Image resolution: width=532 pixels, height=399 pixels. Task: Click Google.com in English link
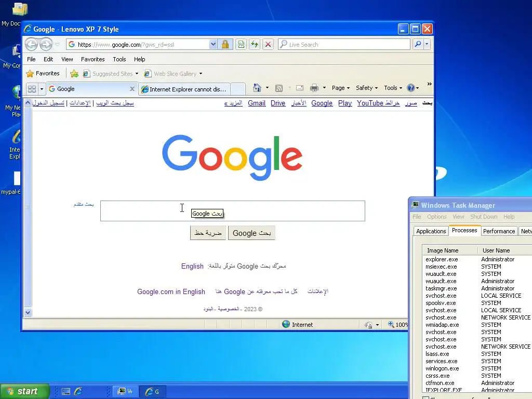[171, 292]
